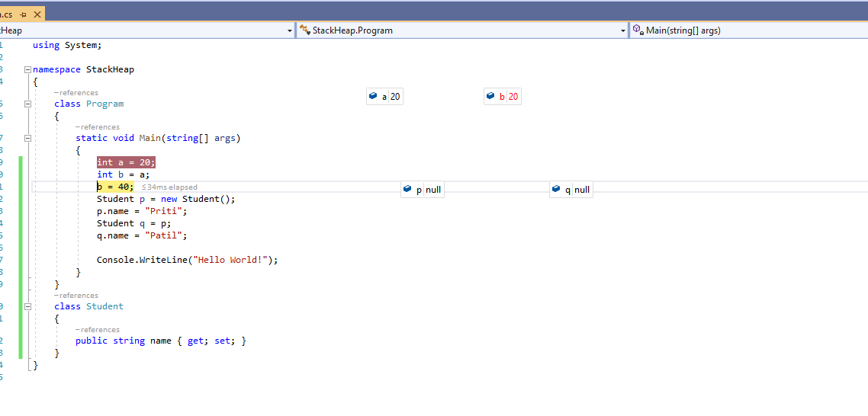Viewport: 868px width, 416px height.
Task: Click null value in data tip p
Action: pos(434,190)
